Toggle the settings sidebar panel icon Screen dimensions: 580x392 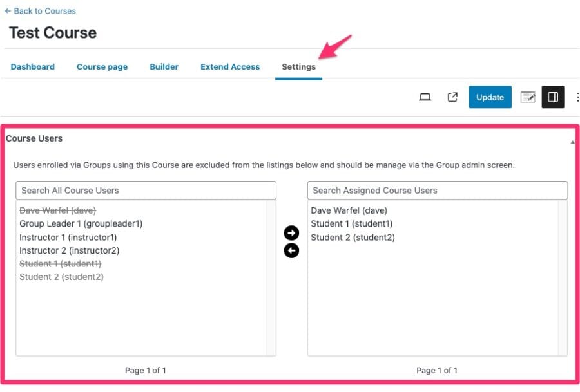coord(552,97)
